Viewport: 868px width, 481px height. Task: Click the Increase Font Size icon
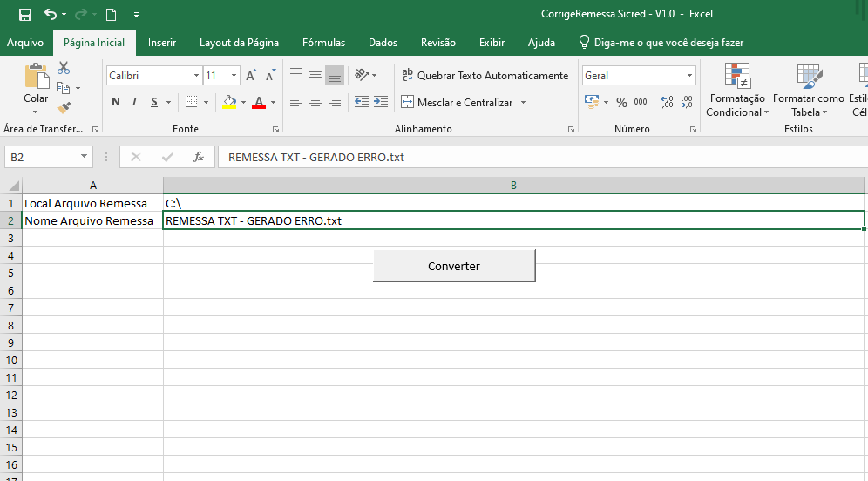[252, 76]
